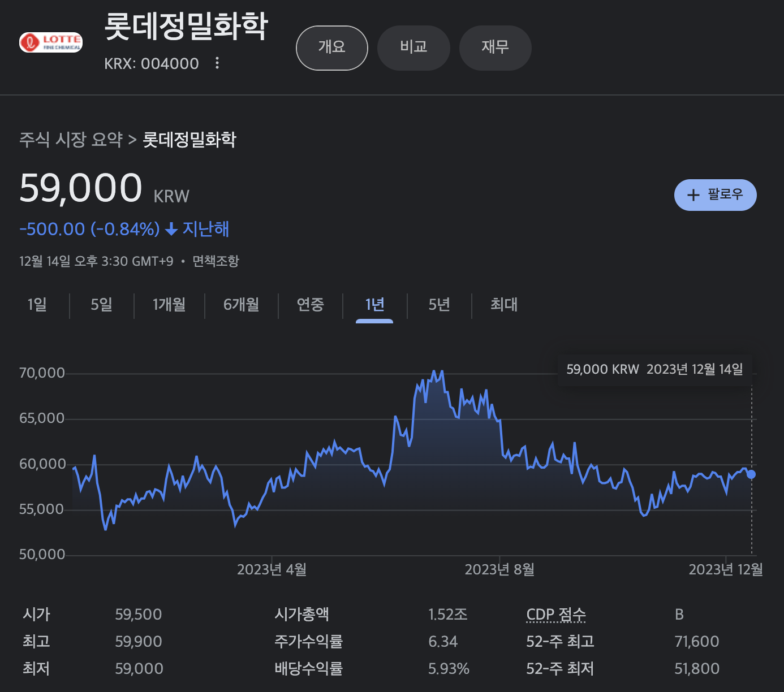Click the 2023년 12월 axis label
The width and height of the screenshot is (784, 692).
click(726, 569)
